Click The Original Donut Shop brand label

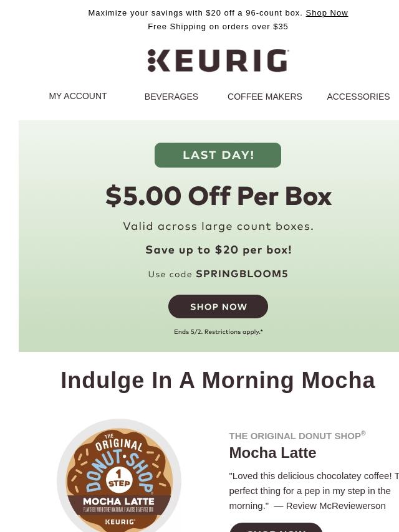pyautogui.click(x=297, y=435)
